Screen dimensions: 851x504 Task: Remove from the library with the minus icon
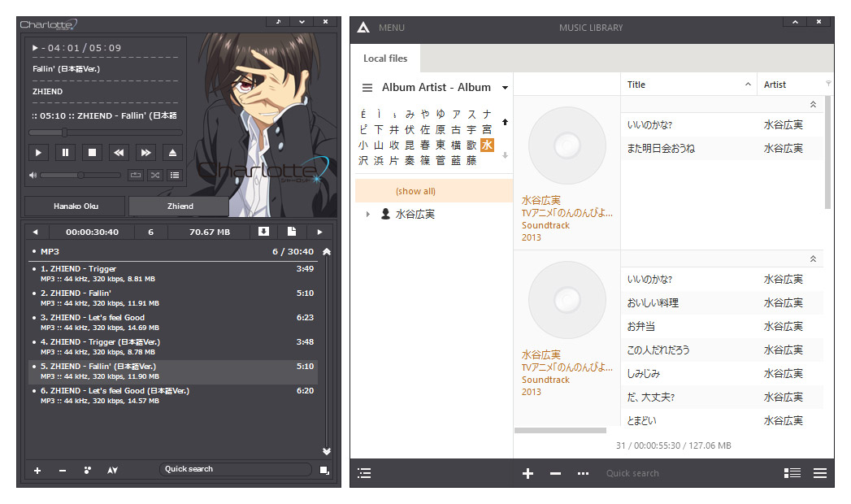[x=555, y=474]
